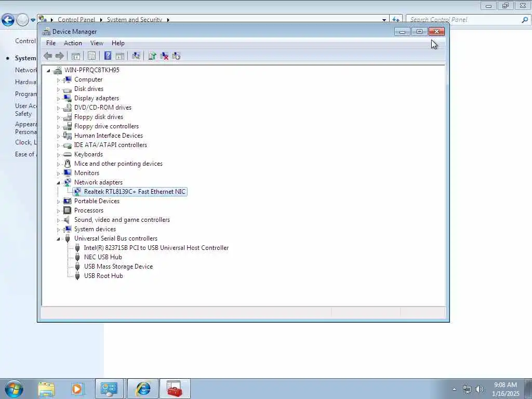
Task: Click the Forward arrow in Device Manager toolbar
Action: click(60, 56)
